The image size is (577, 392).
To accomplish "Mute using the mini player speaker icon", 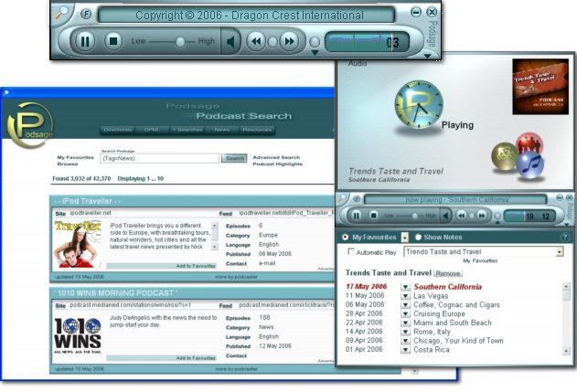I will click(446, 216).
